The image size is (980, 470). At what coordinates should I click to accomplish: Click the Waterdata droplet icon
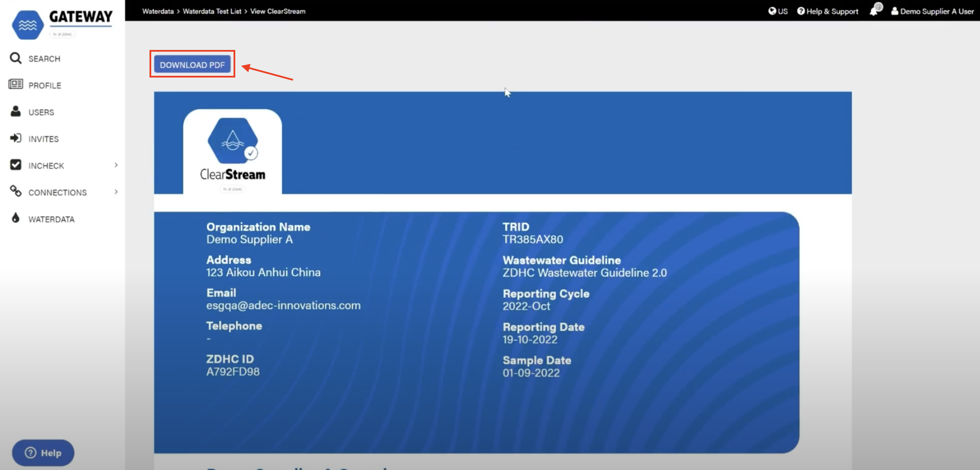[x=16, y=218]
